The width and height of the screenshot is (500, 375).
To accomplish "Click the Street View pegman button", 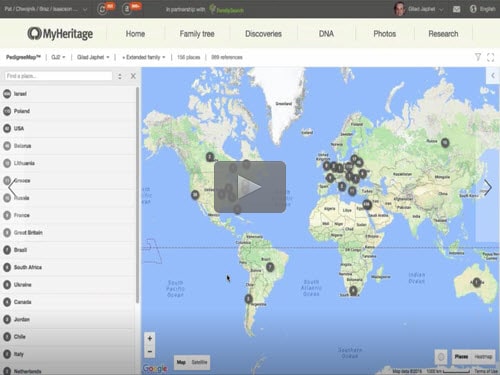I will 441,357.
